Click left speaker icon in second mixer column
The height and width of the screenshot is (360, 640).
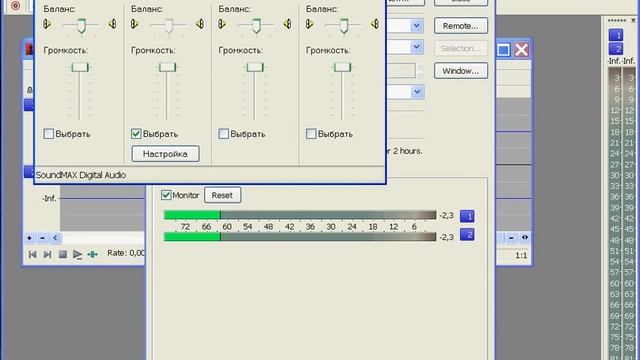click(x=134, y=24)
